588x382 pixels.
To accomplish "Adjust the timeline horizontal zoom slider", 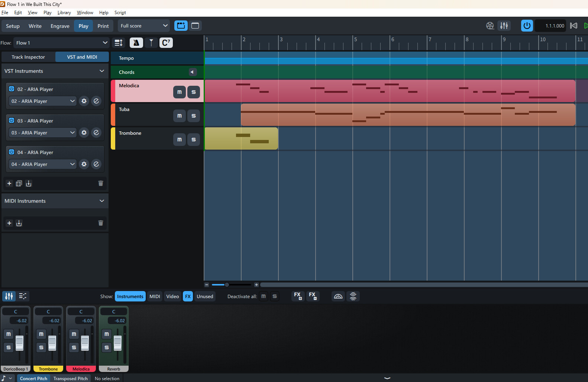I will click(x=227, y=285).
